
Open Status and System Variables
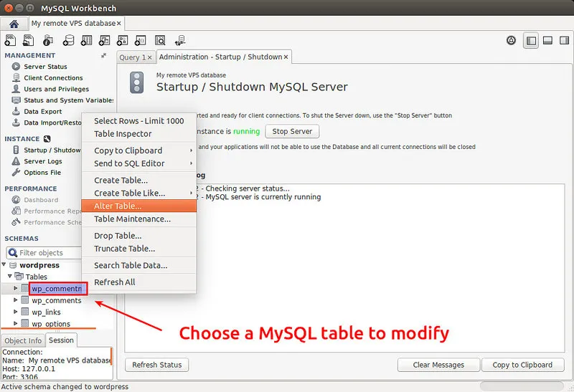pyautogui.click(x=68, y=100)
